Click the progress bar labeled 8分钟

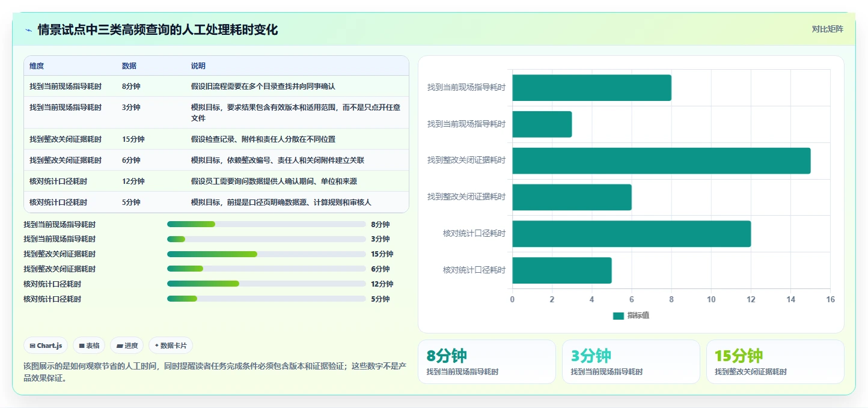click(x=266, y=224)
